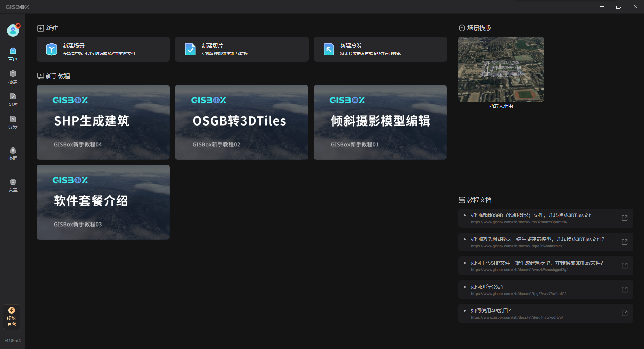The width and height of the screenshot is (644, 349).
Task: Open external link for 如何编辑OSGB doc
Action: click(x=625, y=218)
